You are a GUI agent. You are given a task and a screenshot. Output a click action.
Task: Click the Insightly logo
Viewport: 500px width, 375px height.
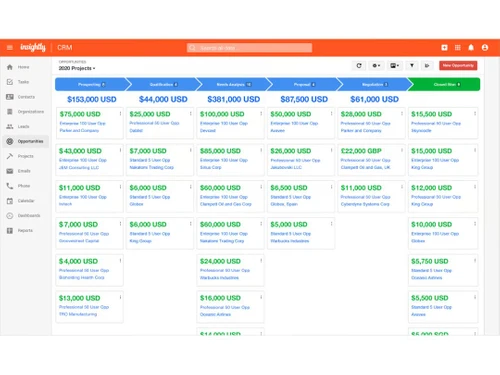pyautogui.click(x=33, y=48)
